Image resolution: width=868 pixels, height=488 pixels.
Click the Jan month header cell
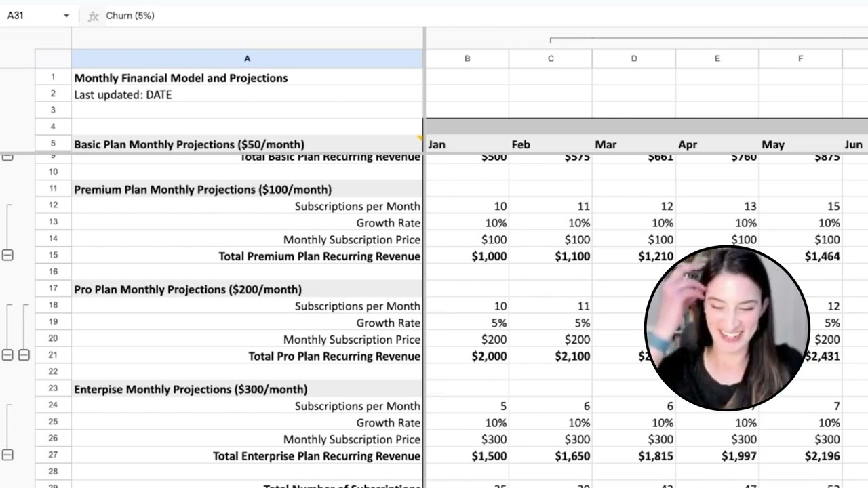coord(467,144)
